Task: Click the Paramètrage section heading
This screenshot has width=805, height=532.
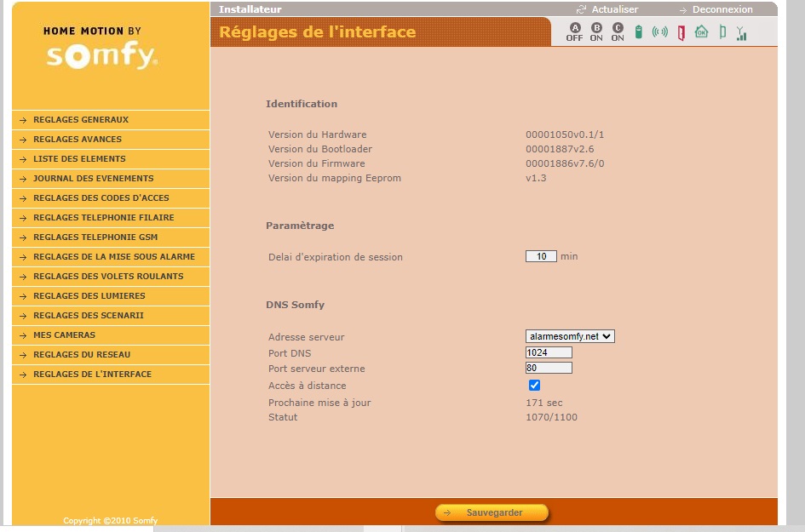Action: coord(300,226)
